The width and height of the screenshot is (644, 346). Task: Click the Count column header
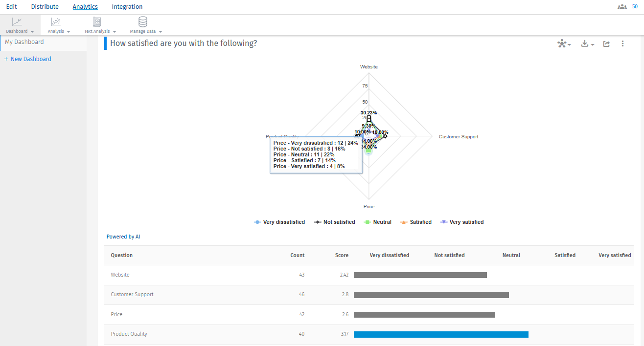tap(297, 255)
